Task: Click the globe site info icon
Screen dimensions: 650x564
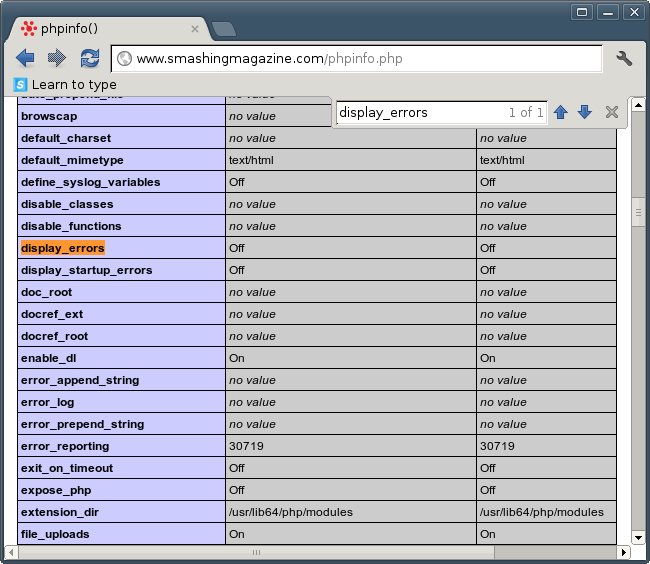Action: tap(124, 59)
